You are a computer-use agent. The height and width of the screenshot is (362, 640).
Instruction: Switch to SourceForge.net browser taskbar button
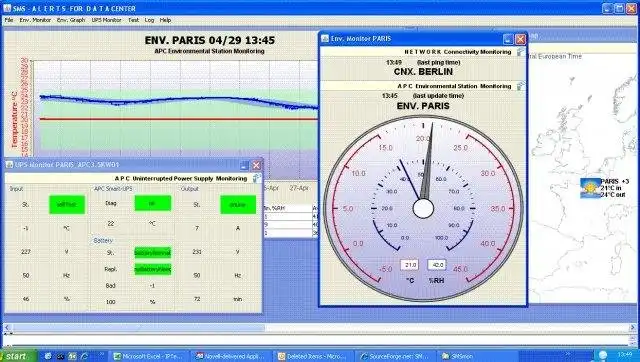[x=396, y=356]
